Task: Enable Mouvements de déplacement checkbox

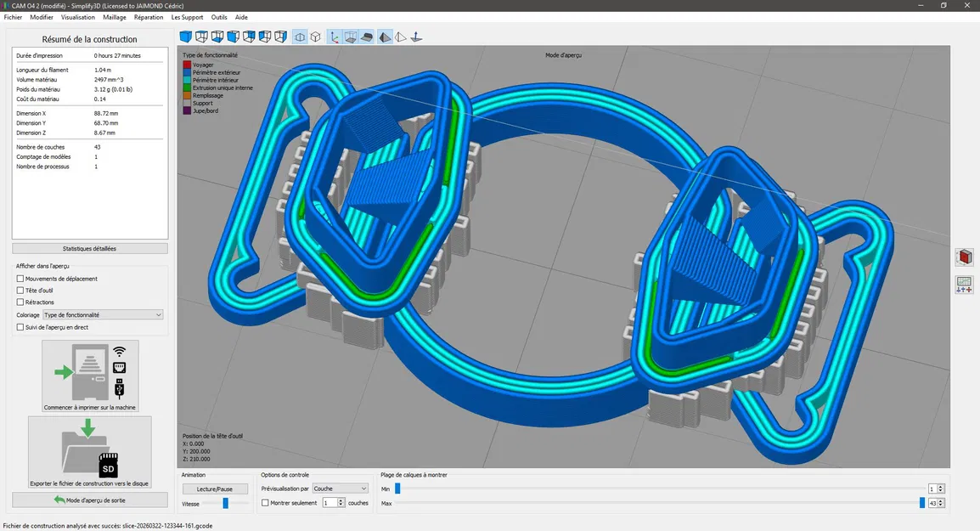Action: click(20, 279)
